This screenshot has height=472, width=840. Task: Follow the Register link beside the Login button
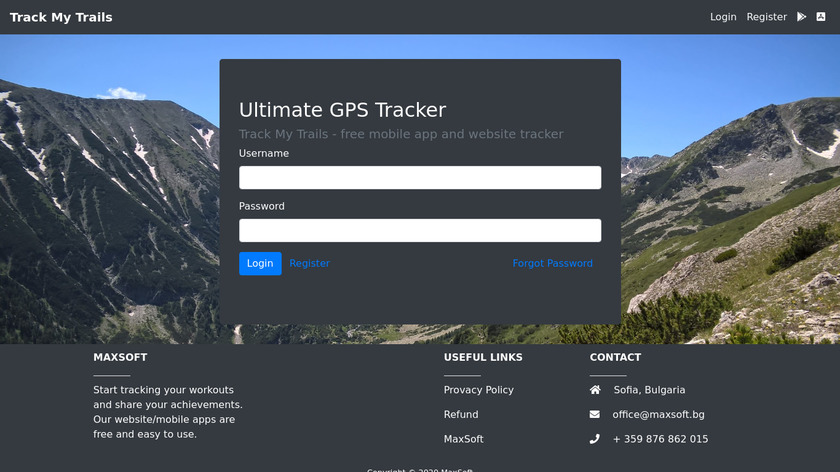pos(310,264)
